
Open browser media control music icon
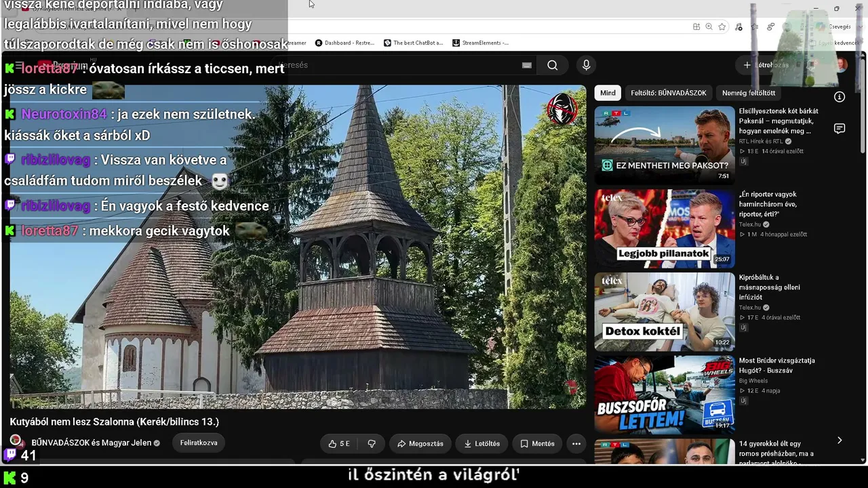pos(738,26)
